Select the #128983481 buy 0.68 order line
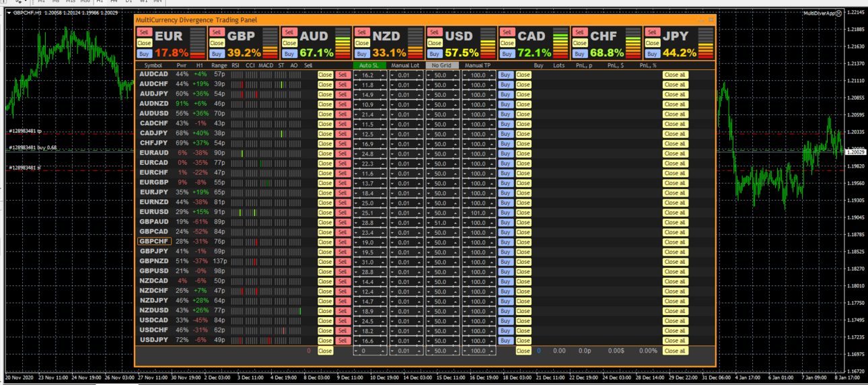868x385 pixels. 32,147
